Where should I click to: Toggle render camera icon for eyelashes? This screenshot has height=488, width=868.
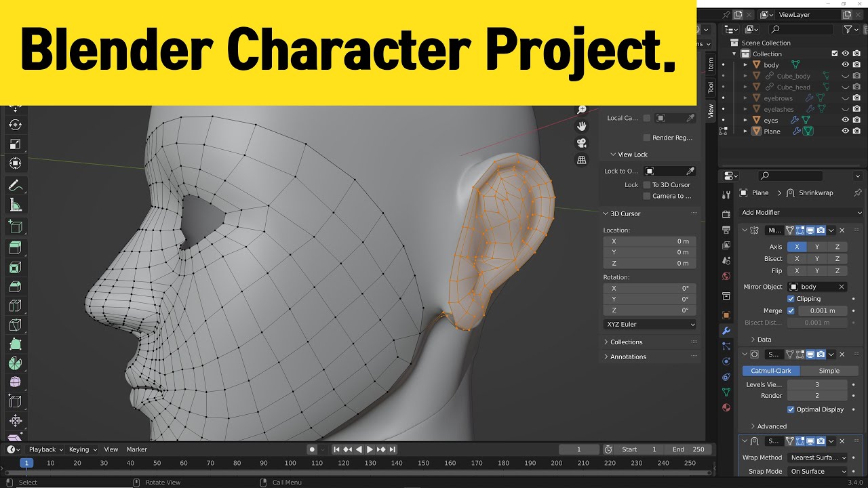[x=856, y=109]
